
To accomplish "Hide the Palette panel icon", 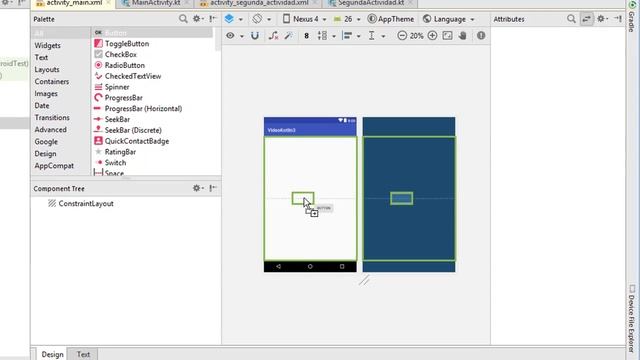I will click(213, 19).
